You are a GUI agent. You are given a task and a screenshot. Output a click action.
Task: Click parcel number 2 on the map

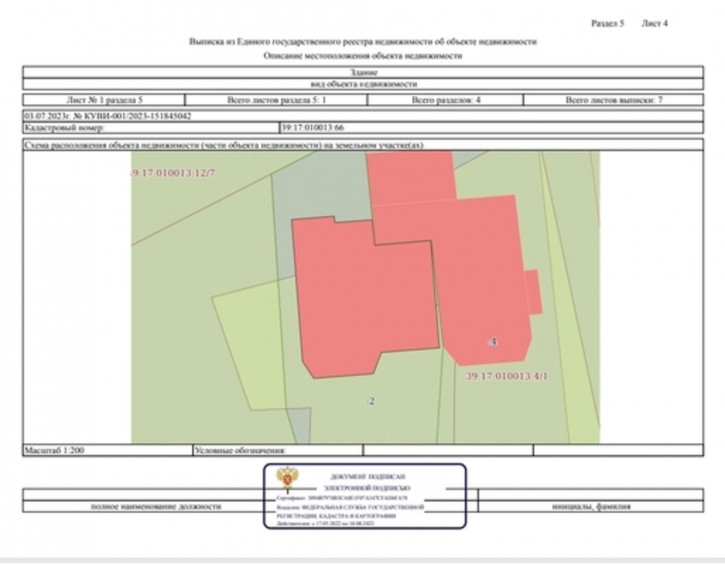coord(372,401)
